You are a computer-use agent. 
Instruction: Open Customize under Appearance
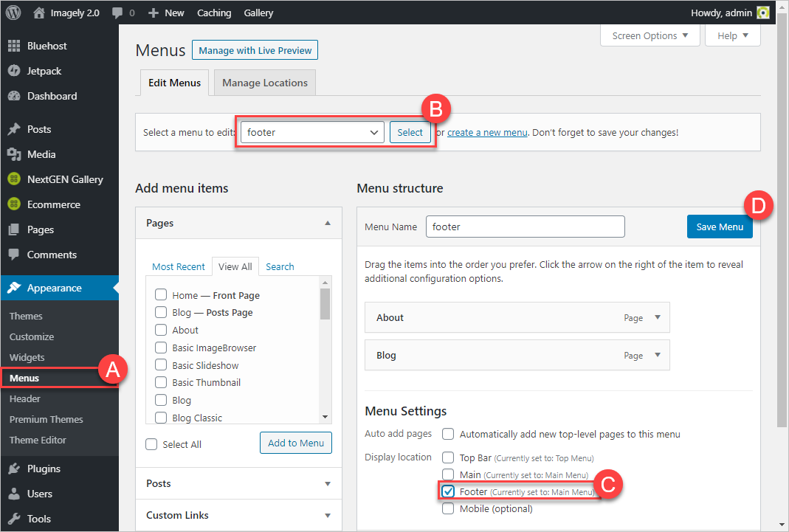point(32,336)
